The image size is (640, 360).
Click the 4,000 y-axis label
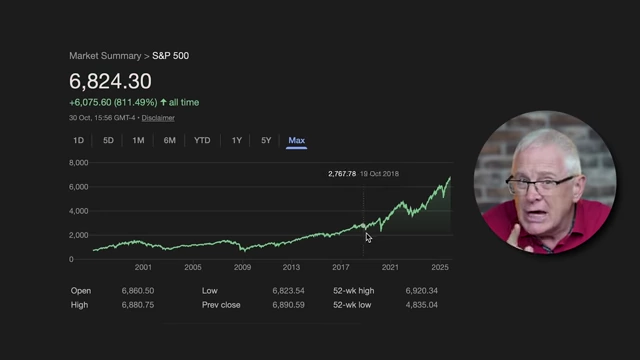(78, 211)
